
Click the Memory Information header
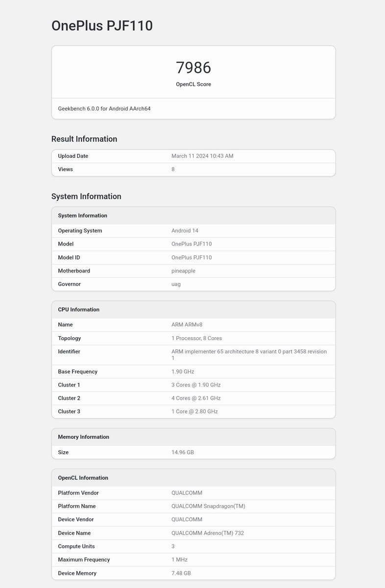click(x=193, y=437)
